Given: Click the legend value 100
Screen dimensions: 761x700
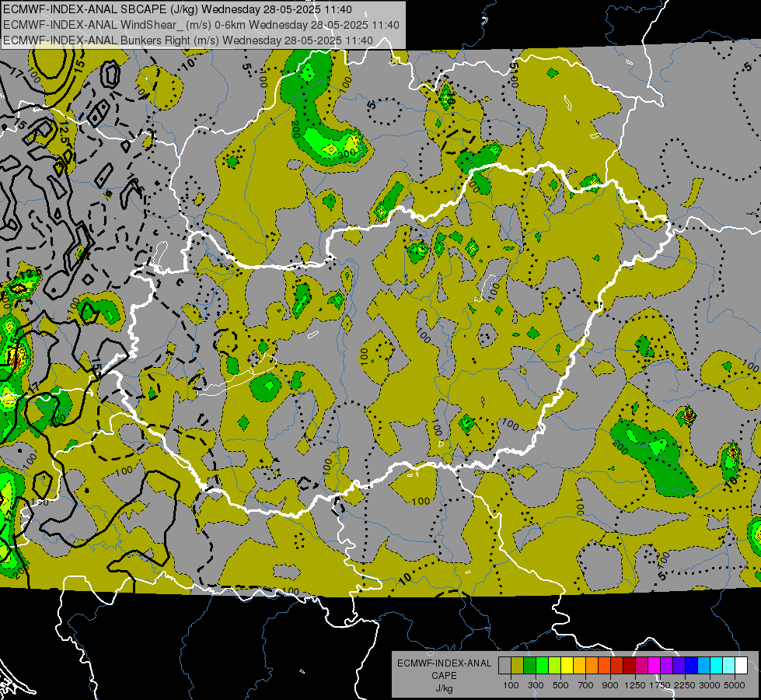Looking at the screenshot, I should tap(511, 685).
